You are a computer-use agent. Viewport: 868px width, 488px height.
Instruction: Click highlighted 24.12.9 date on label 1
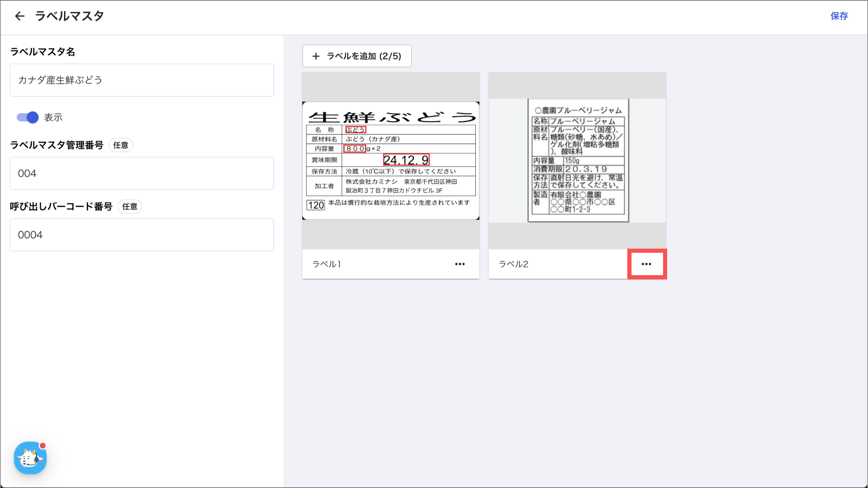point(406,160)
